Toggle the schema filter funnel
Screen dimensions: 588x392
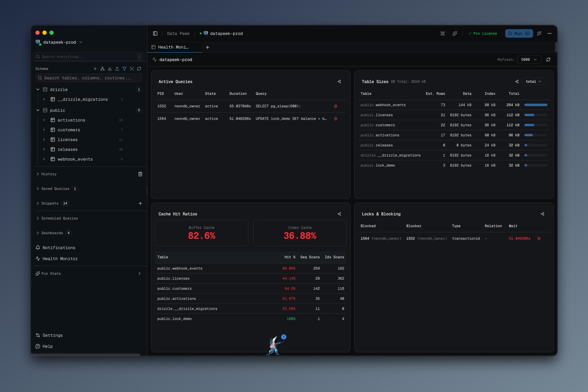click(x=125, y=69)
